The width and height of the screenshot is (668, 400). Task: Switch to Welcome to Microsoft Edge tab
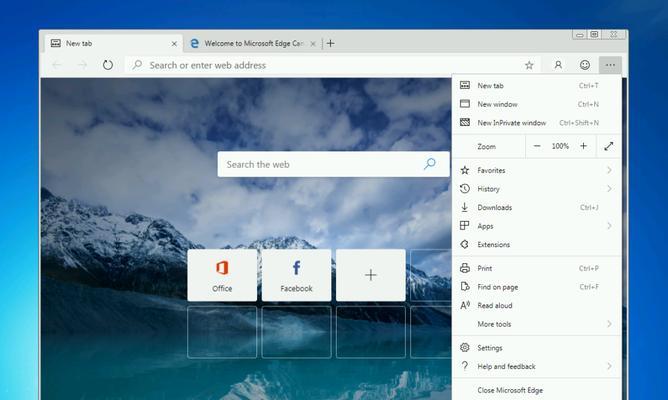(253, 43)
